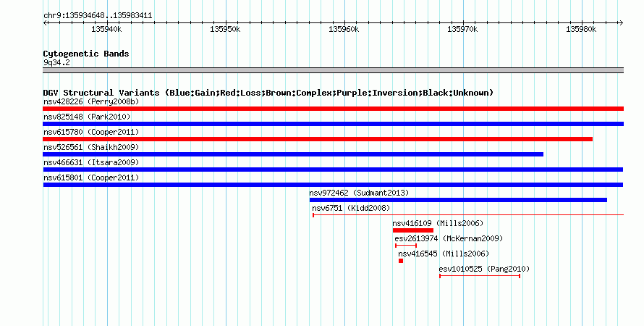The width and height of the screenshot is (644, 326).
Task: Click the nsv428226 (Perry2008b) label
Action: [x=91, y=101]
